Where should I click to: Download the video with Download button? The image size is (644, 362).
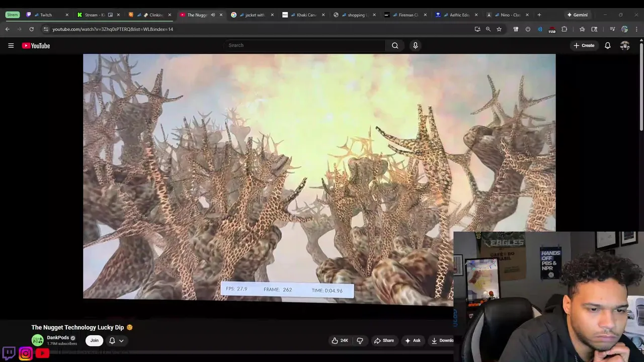pos(442,340)
